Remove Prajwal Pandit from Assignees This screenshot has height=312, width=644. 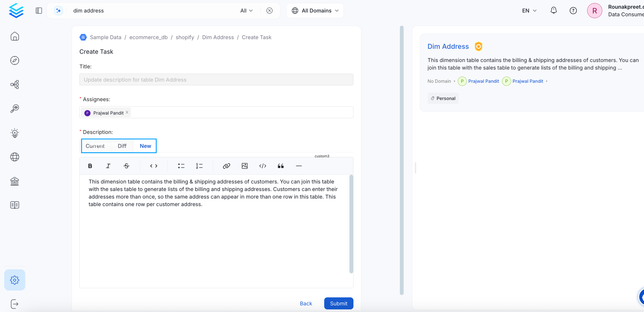[x=127, y=112]
